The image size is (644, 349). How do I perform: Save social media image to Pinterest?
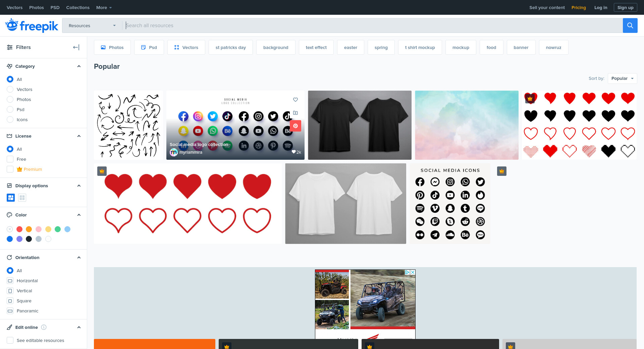(296, 126)
